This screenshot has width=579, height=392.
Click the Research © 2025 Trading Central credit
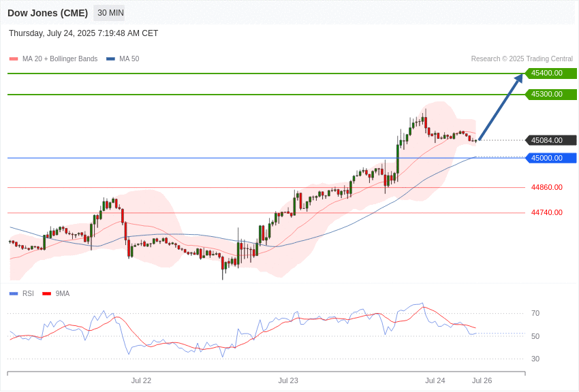tap(522, 59)
